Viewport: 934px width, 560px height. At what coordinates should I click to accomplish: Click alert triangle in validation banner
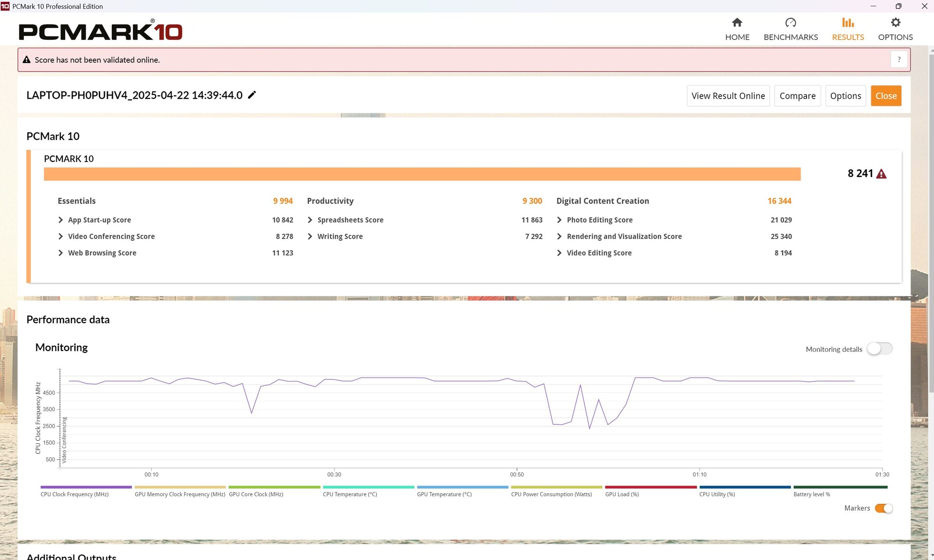pyautogui.click(x=27, y=60)
